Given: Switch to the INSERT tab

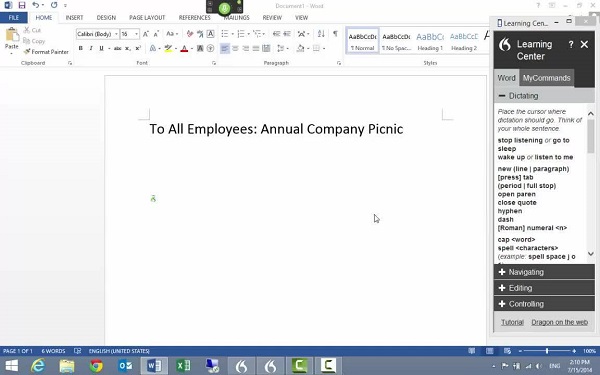Looking at the screenshot, I should point(74,18).
